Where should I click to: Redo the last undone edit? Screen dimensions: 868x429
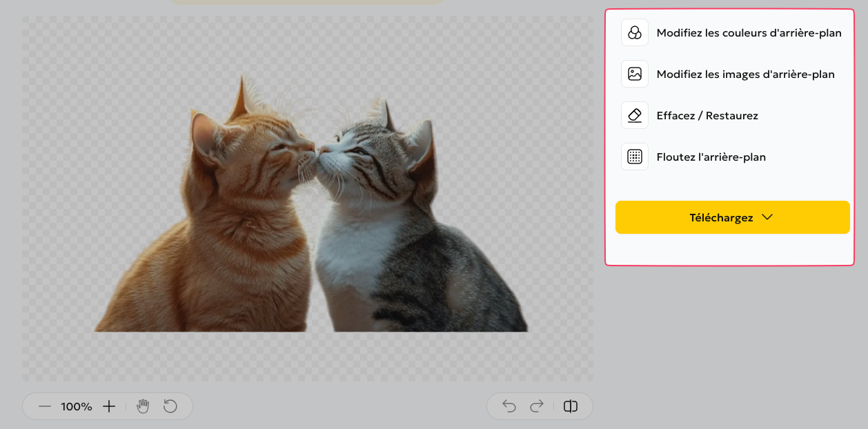537,406
